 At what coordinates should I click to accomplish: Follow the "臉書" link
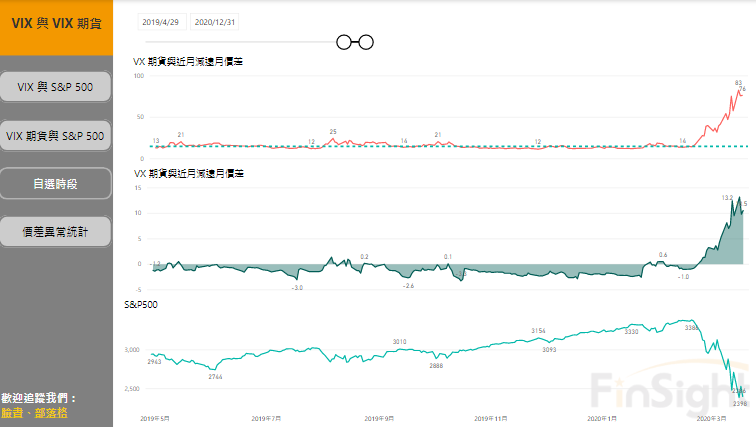[12, 412]
